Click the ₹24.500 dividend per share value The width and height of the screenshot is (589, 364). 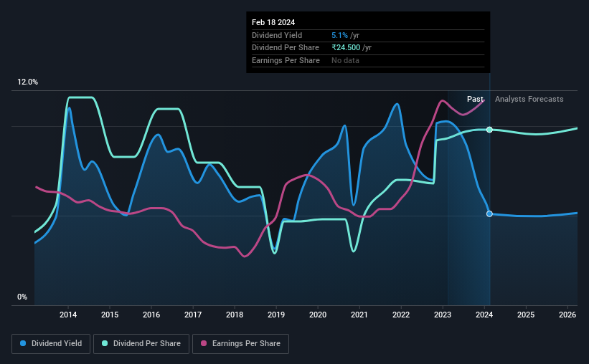pyautogui.click(x=346, y=48)
